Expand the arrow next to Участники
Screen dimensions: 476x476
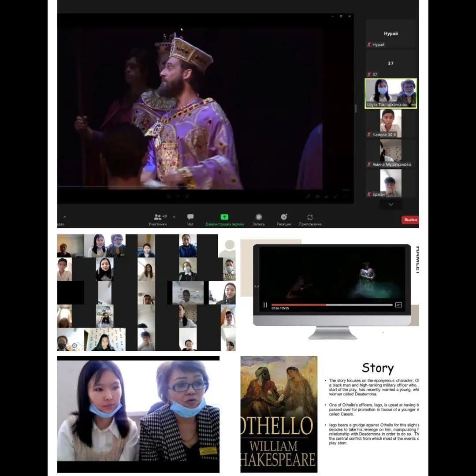coord(174,217)
